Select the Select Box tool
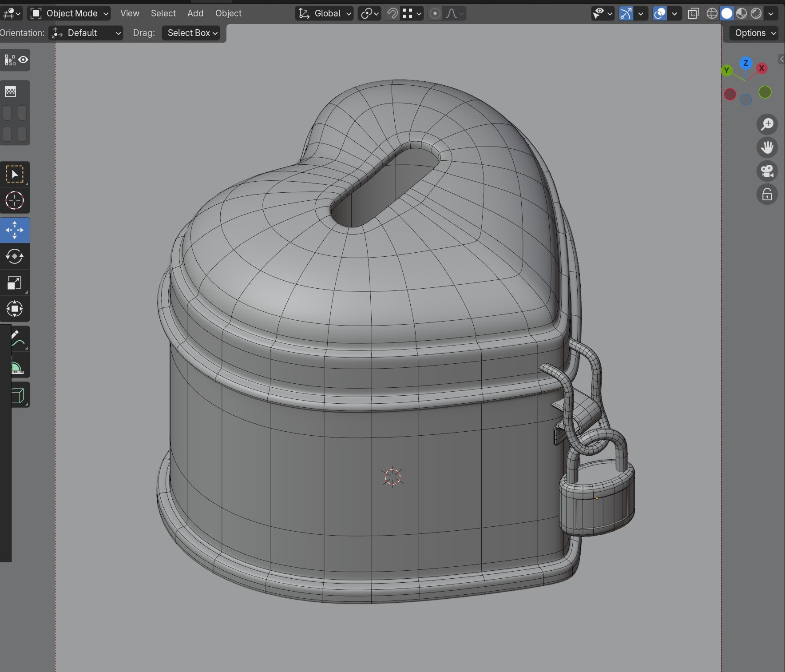Viewport: 785px width, 672px height. 15,174
